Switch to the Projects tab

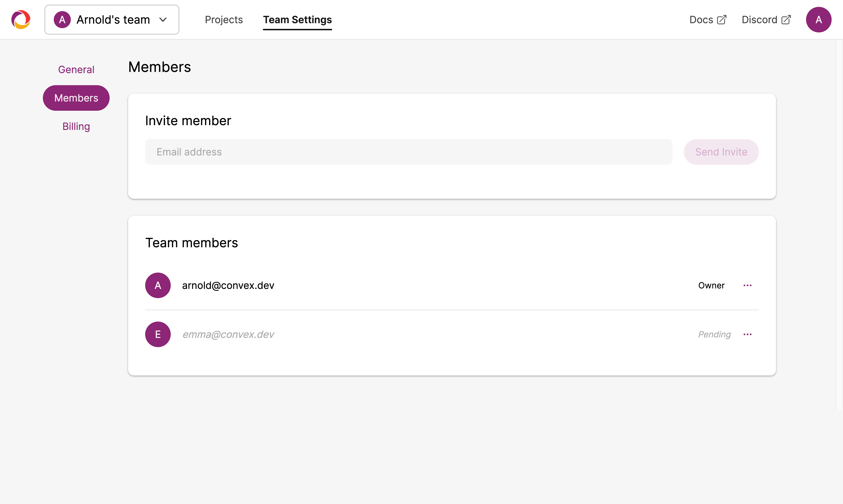tap(224, 20)
